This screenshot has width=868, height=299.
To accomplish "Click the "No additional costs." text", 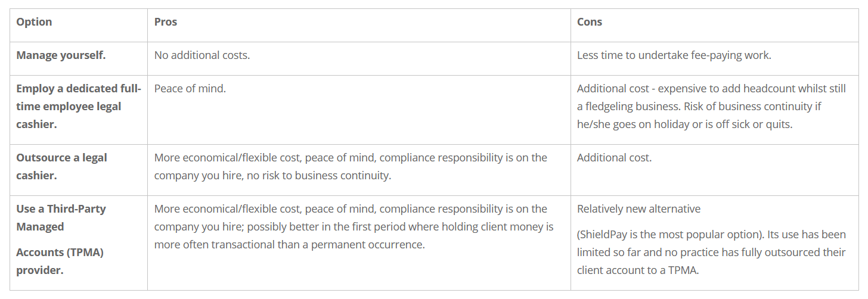I will point(202,55).
